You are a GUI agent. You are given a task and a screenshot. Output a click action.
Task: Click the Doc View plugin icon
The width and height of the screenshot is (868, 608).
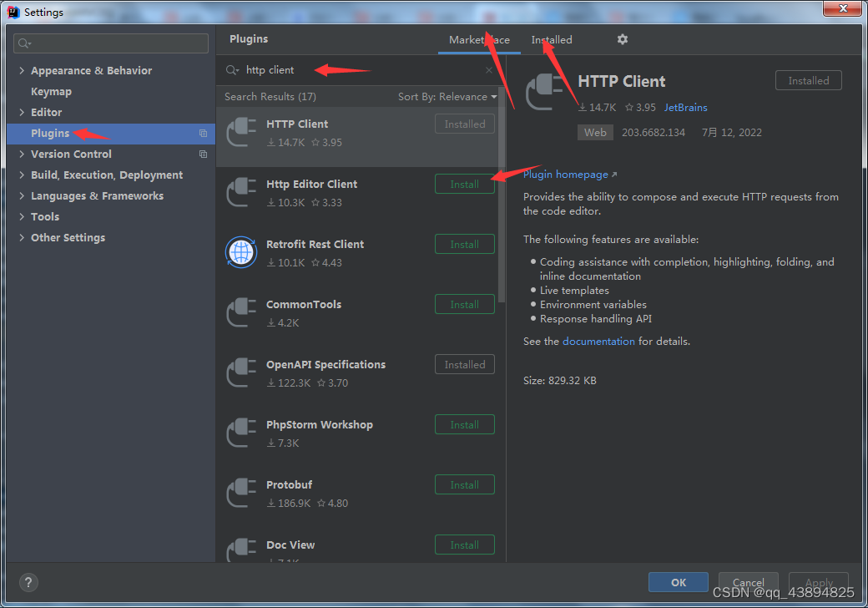point(242,550)
